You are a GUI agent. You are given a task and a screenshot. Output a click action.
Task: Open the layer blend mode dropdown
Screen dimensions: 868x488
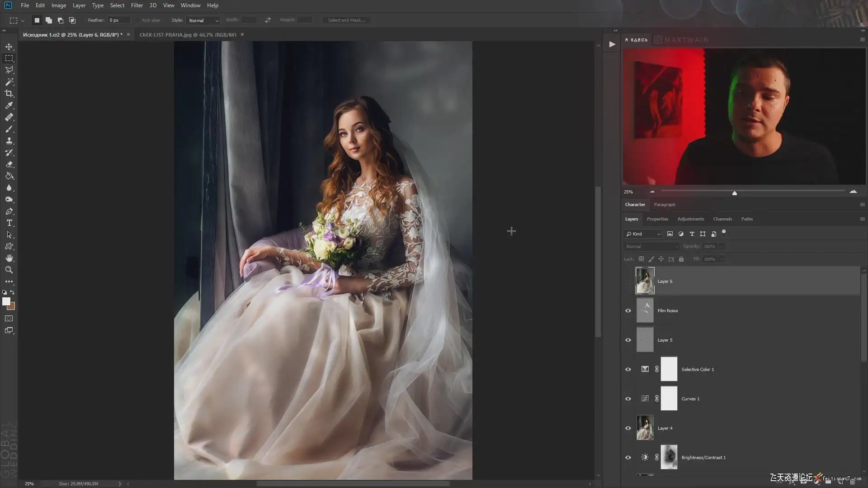click(x=651, y=246)
